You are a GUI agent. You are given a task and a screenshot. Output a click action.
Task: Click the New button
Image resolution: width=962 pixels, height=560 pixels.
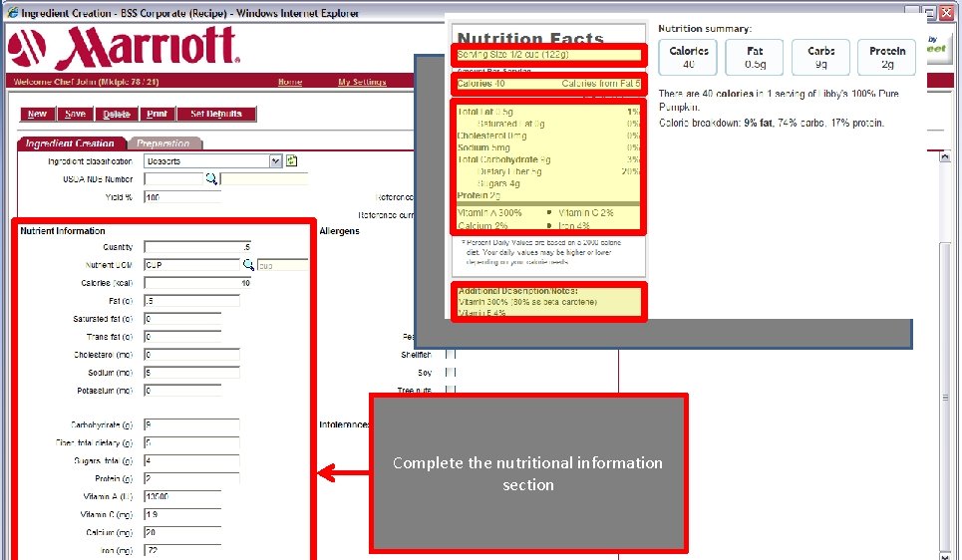pos(38,114)
